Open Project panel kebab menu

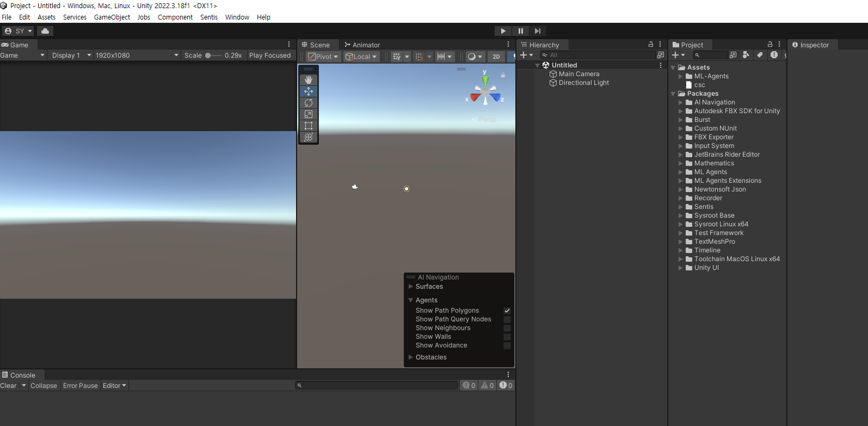[779, 45]
